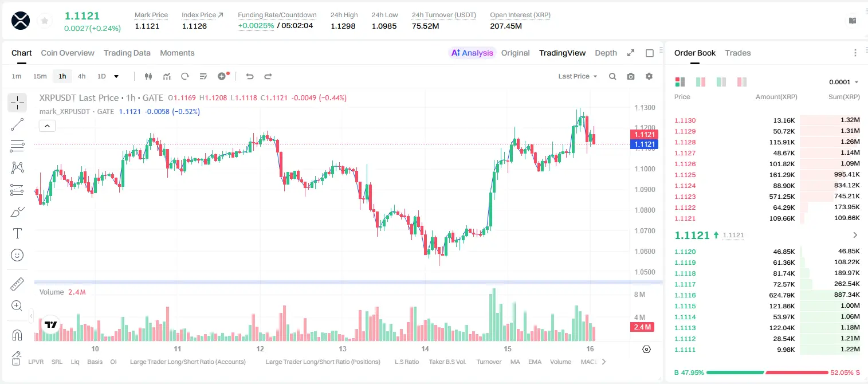Show only sell orders in order book
868x384 pixels.
coord(742,82)
